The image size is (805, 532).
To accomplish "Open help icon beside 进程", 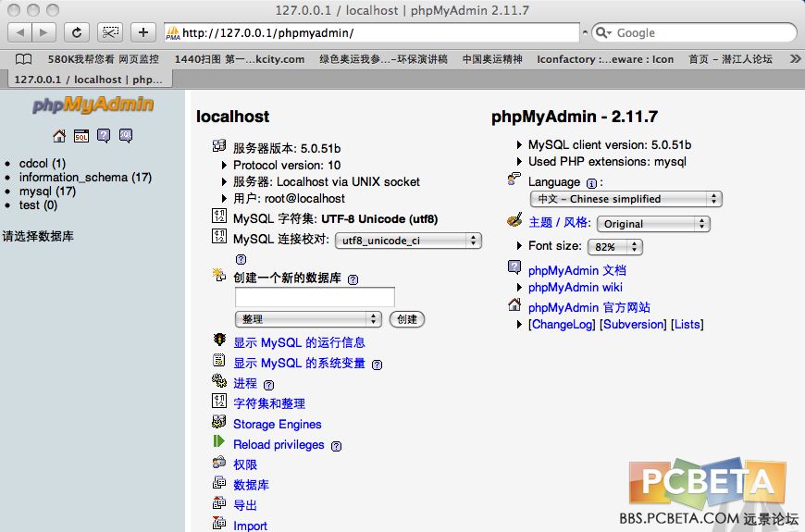I will (x=268, y=385).
